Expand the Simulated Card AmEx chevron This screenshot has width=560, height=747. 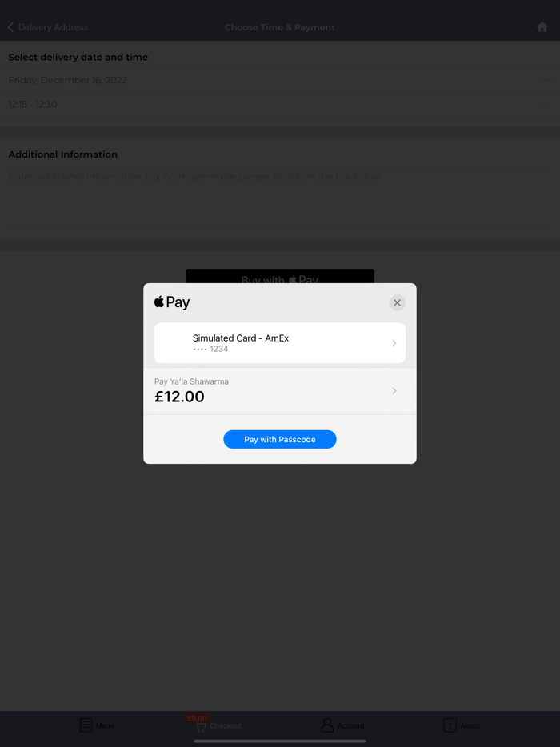coord(394,343)
